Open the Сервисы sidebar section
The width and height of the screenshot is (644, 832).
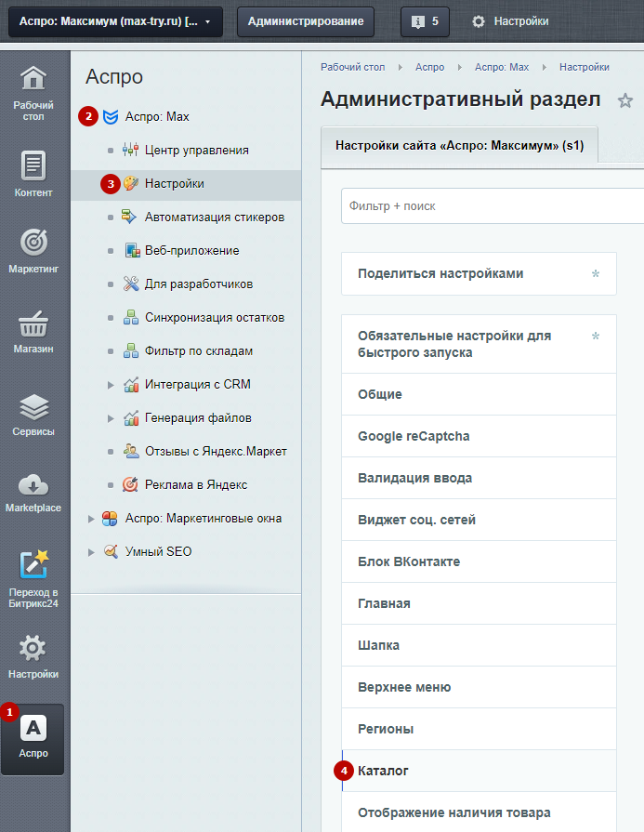coord(33,415)
